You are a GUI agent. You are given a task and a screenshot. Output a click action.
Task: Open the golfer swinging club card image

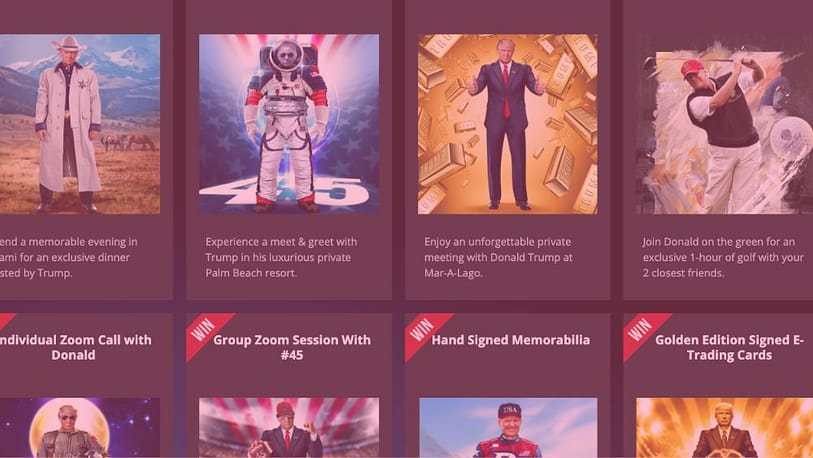coord(724,124)
